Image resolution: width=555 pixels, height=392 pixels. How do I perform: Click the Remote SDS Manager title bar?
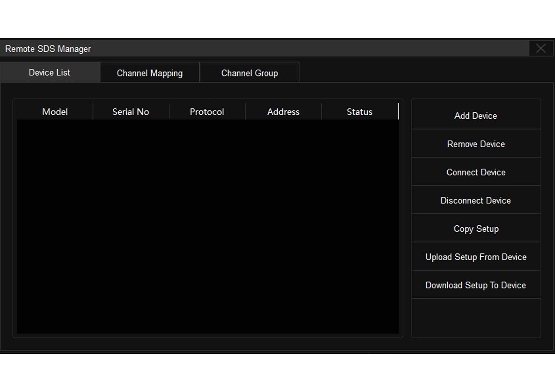coord(259,48)
